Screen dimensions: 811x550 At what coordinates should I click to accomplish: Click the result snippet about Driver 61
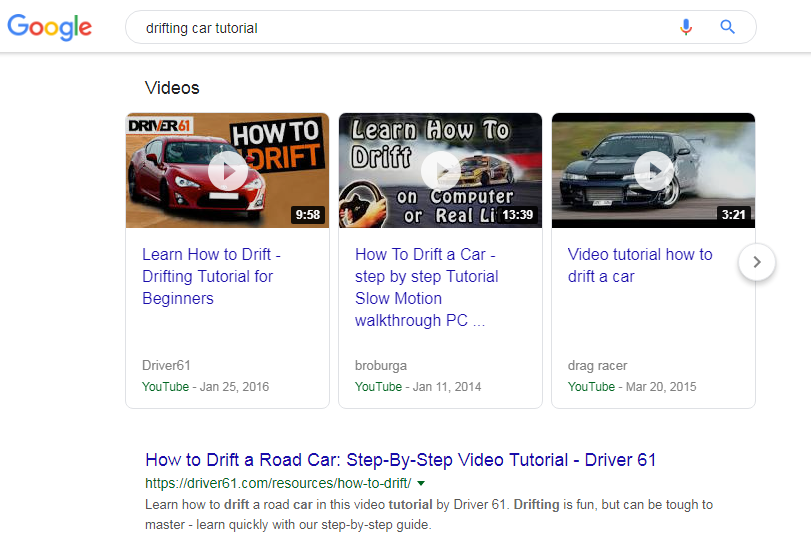[429, 514]
